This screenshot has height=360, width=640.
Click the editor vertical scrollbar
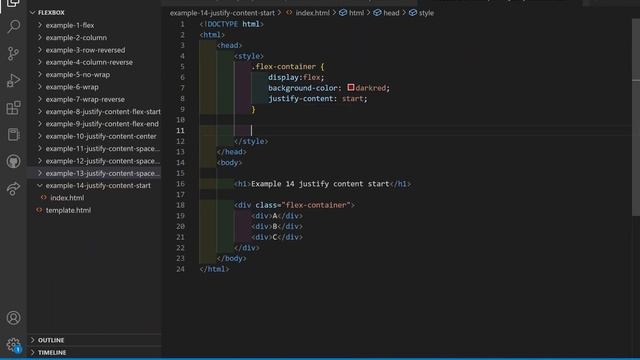636,118
